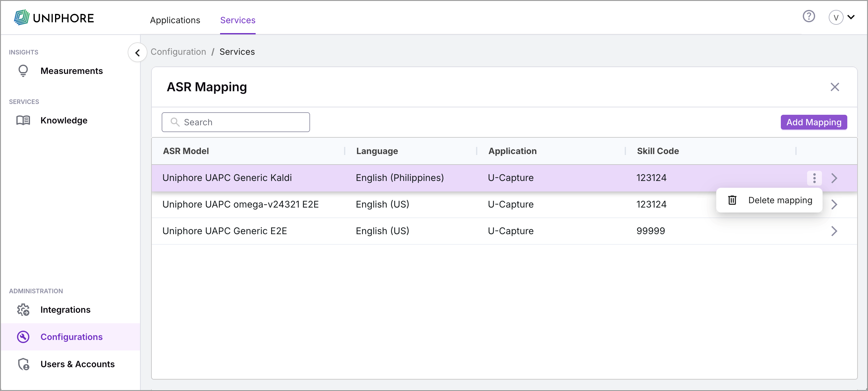Click English (US) in the Generic E2E row

click(382, 231)
